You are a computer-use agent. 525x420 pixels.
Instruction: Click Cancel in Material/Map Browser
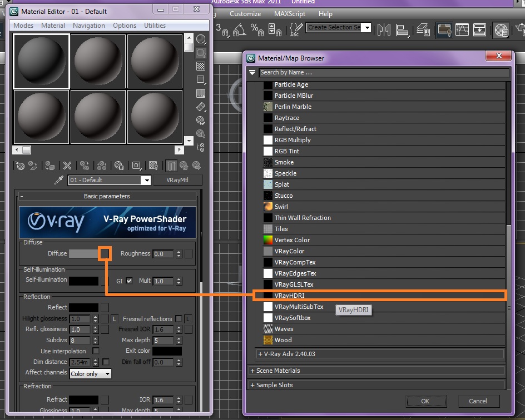click(x=478, y=401)
